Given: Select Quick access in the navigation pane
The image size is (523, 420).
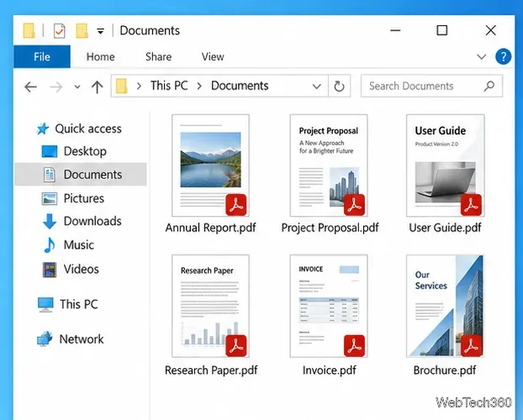Looking at the screenshot, I should [88, 129].
